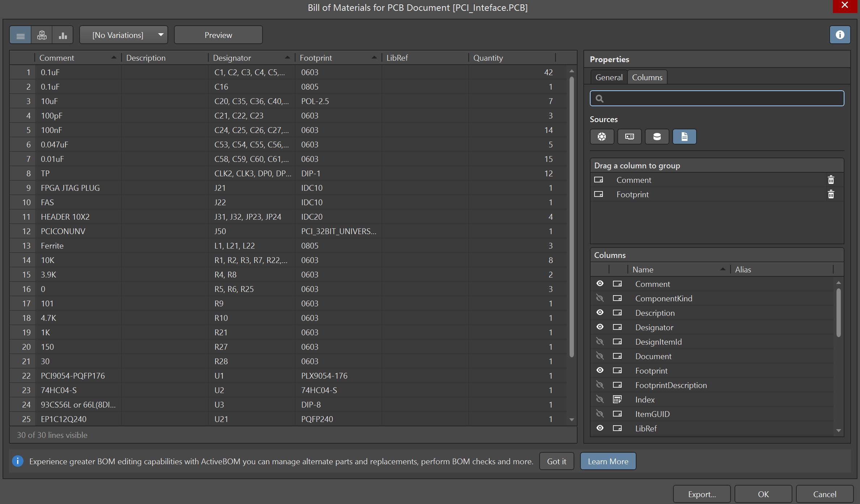
Task: Switch to the General properties tab
Action: (x=609, y=77)
